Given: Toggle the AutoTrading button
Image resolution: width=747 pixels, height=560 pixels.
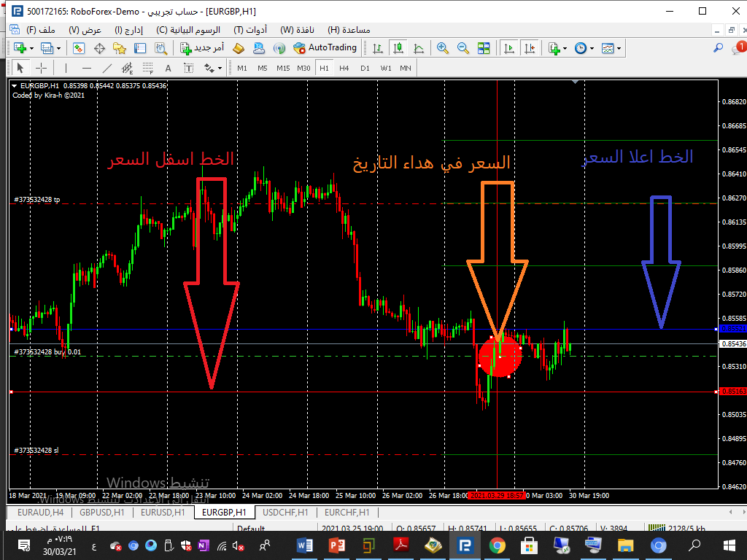Looking at the screenshot, I should [325, 48].
